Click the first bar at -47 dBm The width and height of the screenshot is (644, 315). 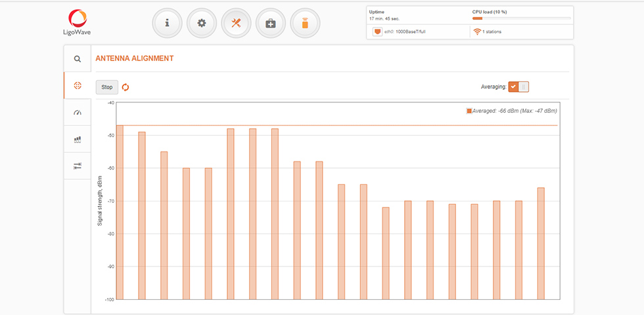point(120,213)
